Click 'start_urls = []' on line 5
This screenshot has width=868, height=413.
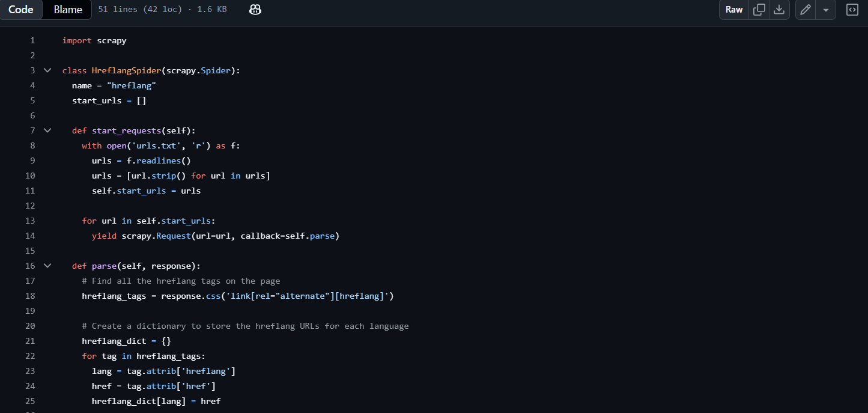click(109, 100)
